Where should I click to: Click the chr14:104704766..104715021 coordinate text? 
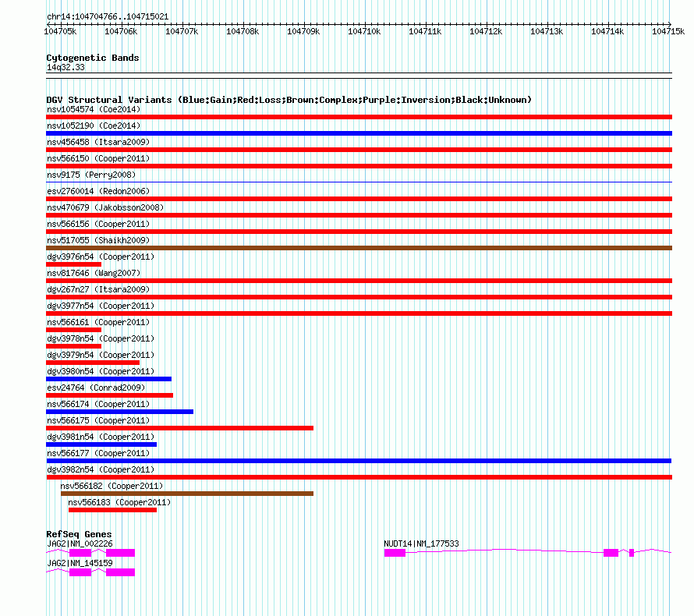[108, 17]
